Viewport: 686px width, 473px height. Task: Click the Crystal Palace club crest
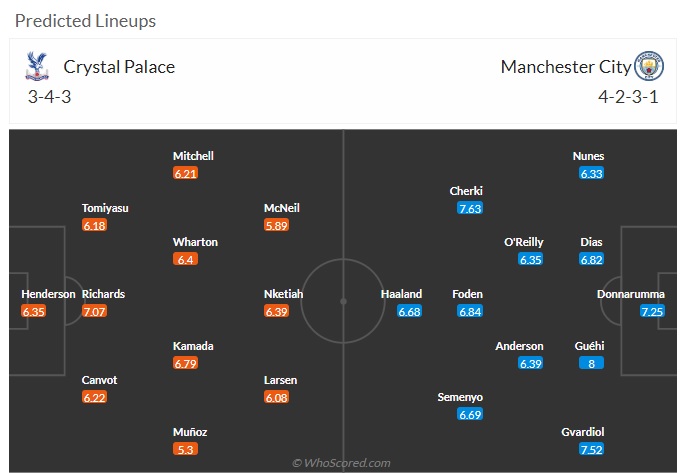click(x=37, y=66)
